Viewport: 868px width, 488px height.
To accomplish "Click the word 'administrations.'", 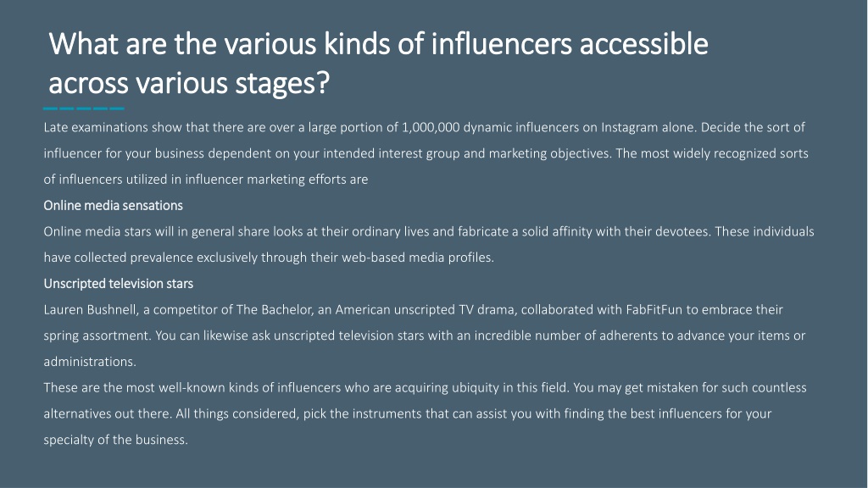I will pos(90,361).
